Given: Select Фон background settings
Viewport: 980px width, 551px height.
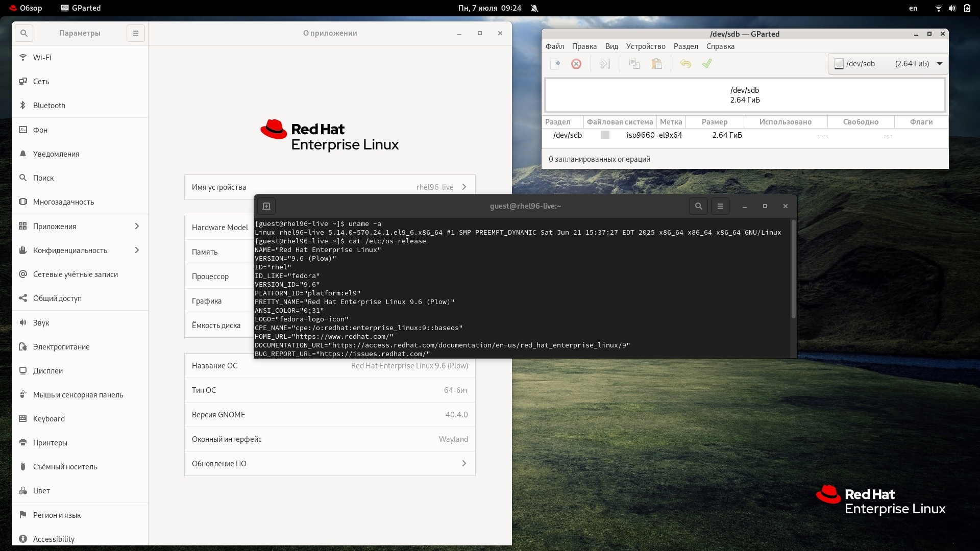Looking at the screenshot, I should pos(80,130).
